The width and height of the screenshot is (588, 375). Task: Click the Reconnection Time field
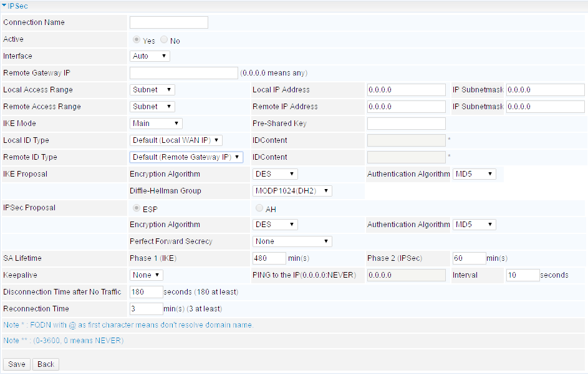[x=147, y=309]
